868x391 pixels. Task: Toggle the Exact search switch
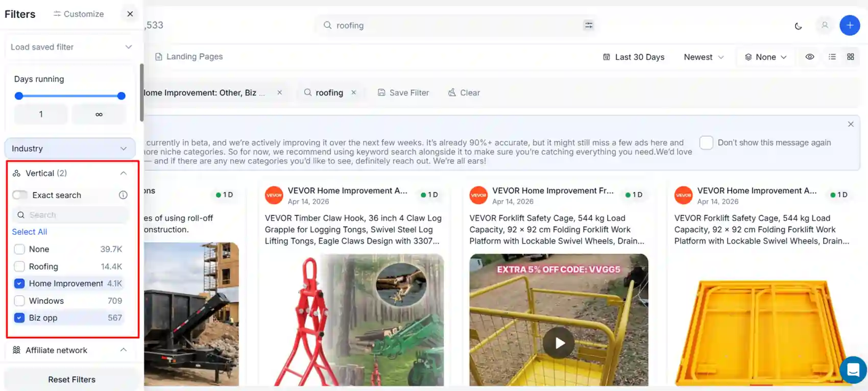pos(20,195)
